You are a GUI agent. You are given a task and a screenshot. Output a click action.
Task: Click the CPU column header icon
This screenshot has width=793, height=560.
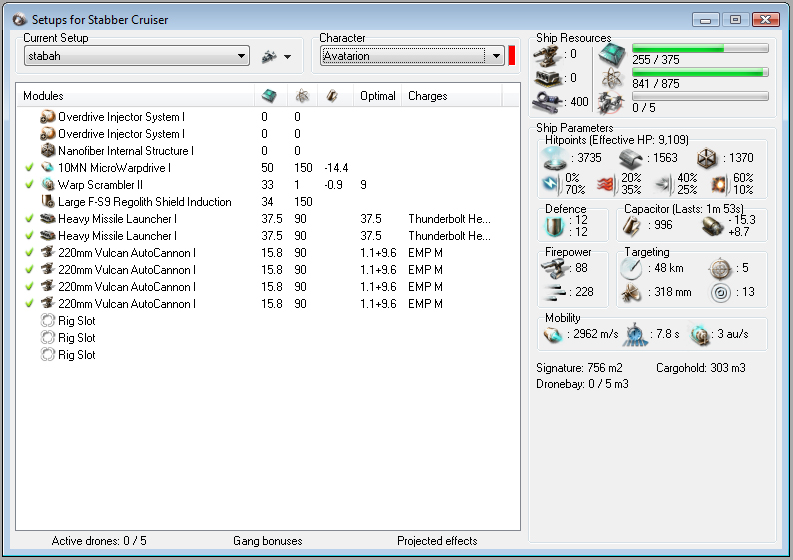coord(269,96)
